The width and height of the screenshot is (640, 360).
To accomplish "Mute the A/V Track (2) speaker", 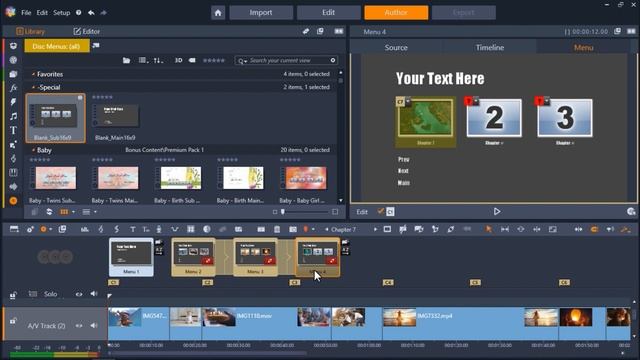I will tap(94, 326).
